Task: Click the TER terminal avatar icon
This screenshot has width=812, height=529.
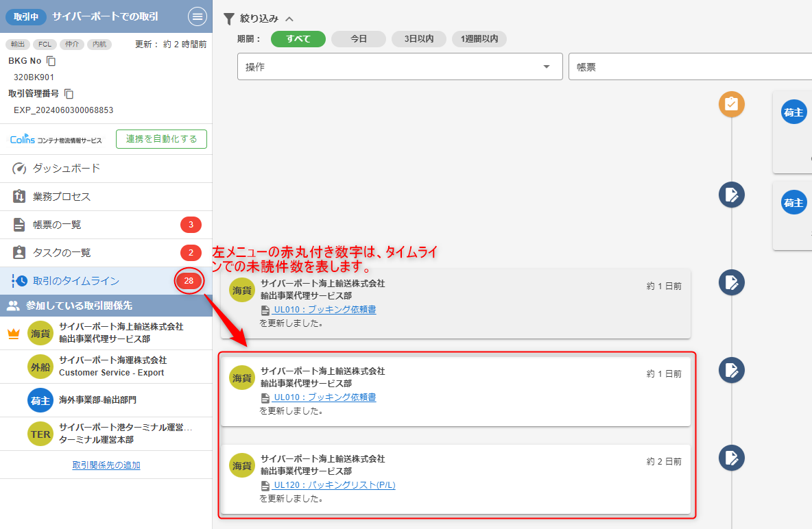Action: click(40, 434)
